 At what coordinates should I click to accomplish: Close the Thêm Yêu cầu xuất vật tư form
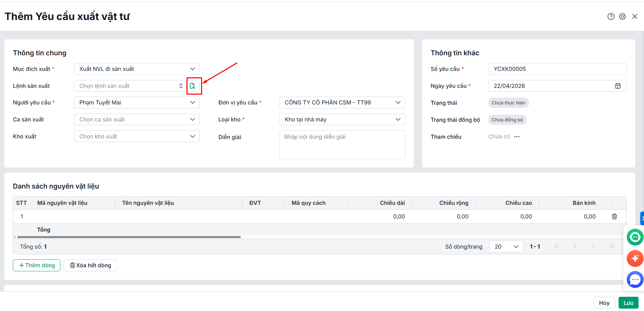click(635, 17)
